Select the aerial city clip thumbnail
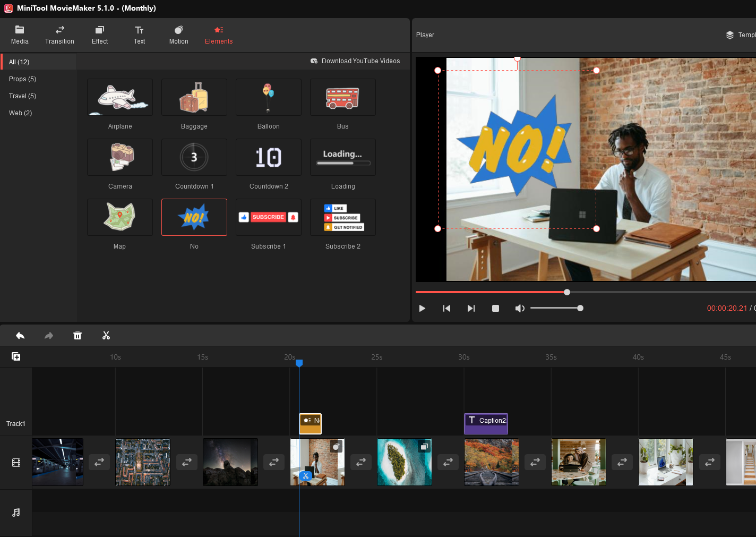 [143, 462]
